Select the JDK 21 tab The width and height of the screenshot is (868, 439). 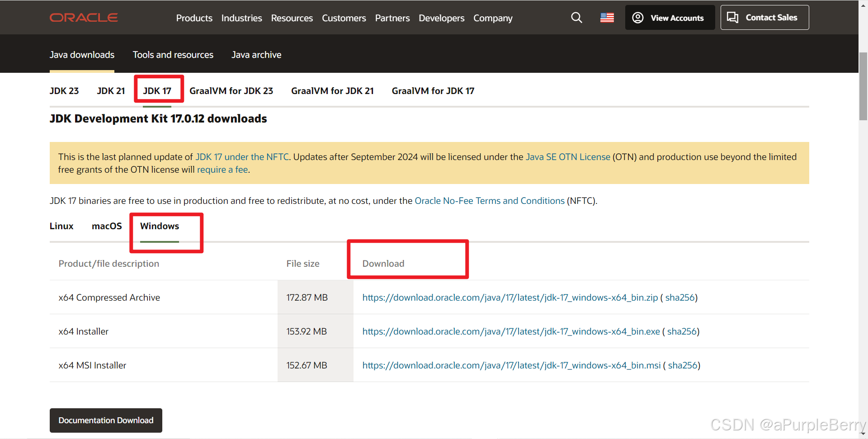111,91
